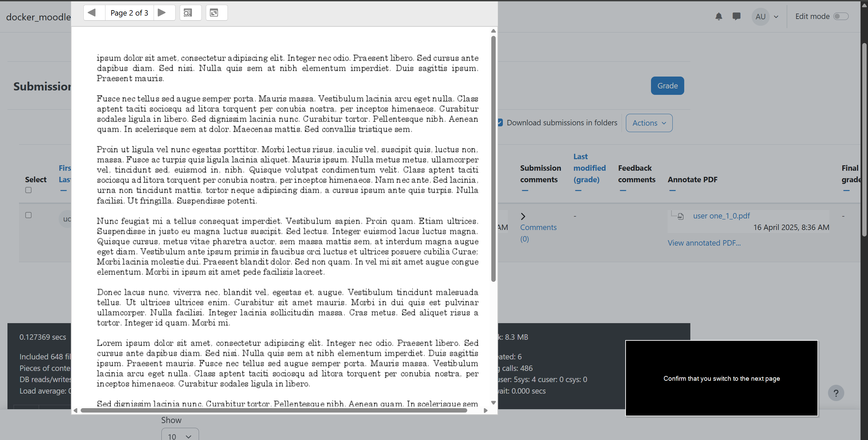
Task: Click the PDF viewer scroll down arrow
Action: (493, 403)
